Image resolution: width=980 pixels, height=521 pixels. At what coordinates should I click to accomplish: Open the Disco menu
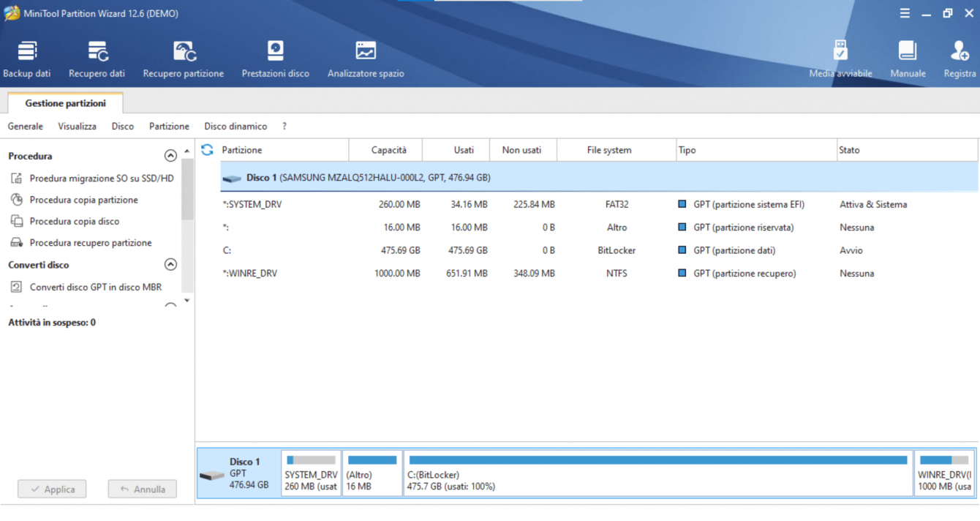click(123, 127)
